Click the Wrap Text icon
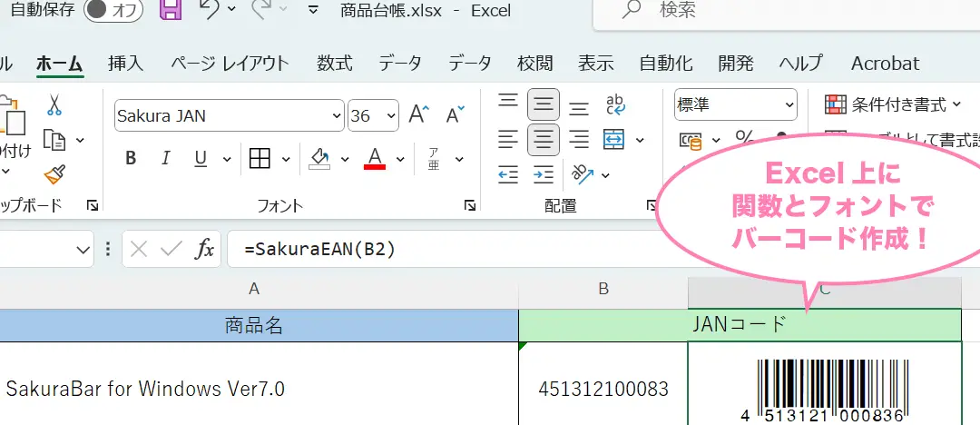 click(x=615, y=105)
